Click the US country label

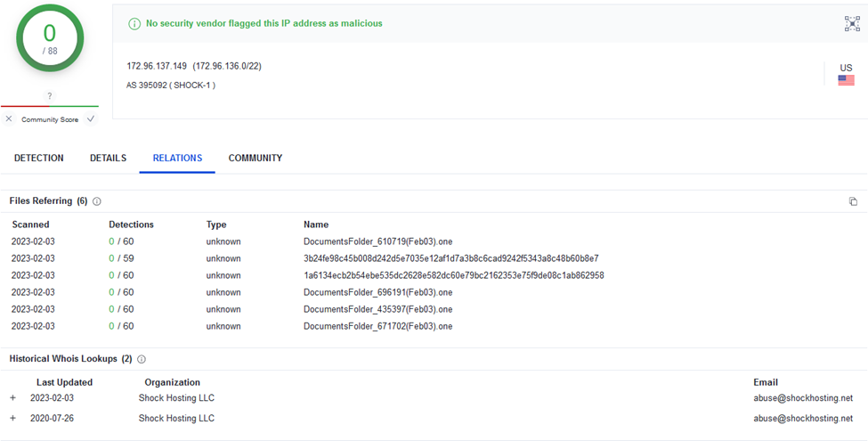pos(846,68)
